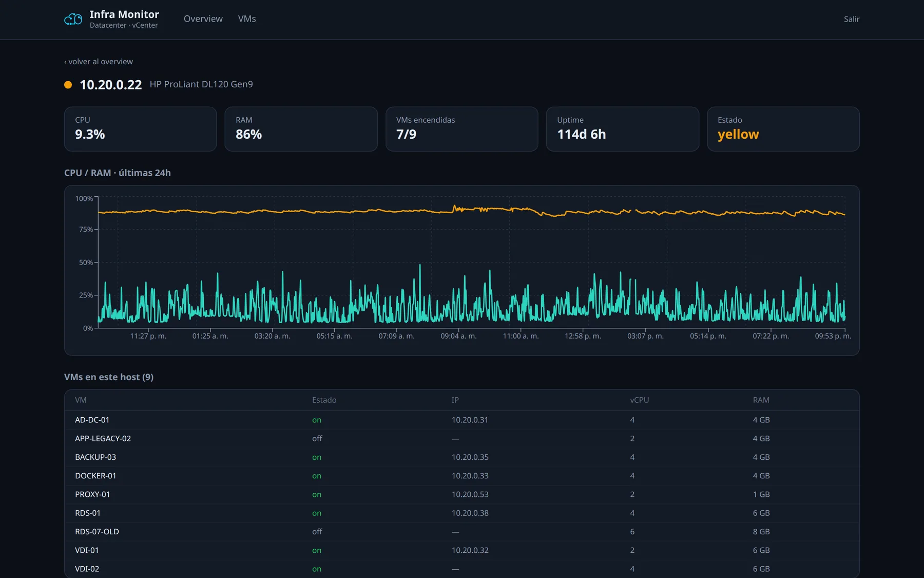This screenshot has height=578, width=924.
Task: Click the Estado yellow status card
Action: (x=783, y=129)
